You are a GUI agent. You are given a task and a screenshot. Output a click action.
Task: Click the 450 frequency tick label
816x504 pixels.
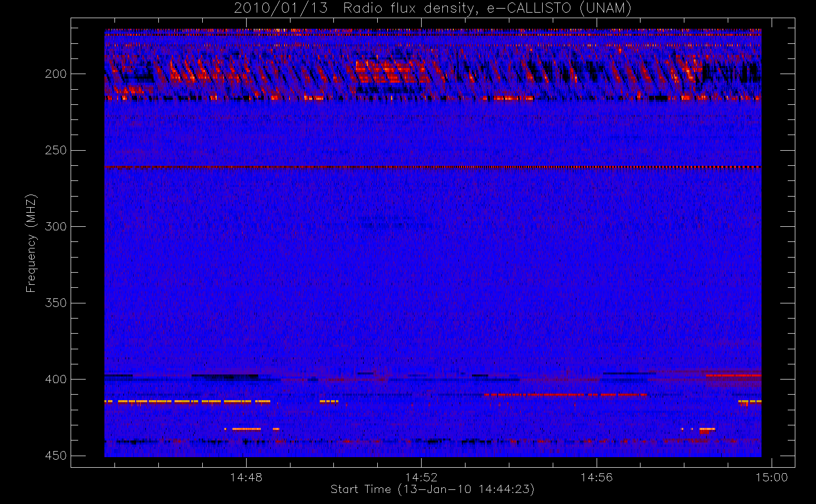pyautogui.click(x=55, y=456)
